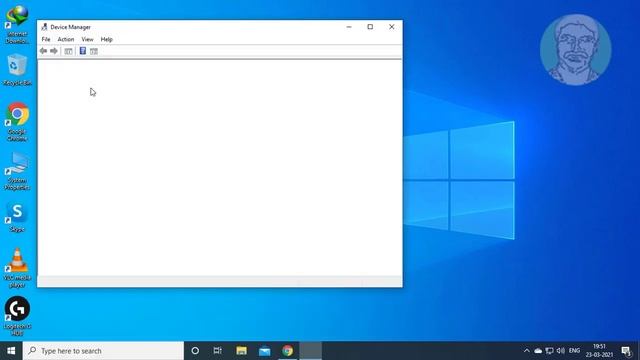Click the show/hide console tree icon
This screenshot has width=640, height=360.
68,51
